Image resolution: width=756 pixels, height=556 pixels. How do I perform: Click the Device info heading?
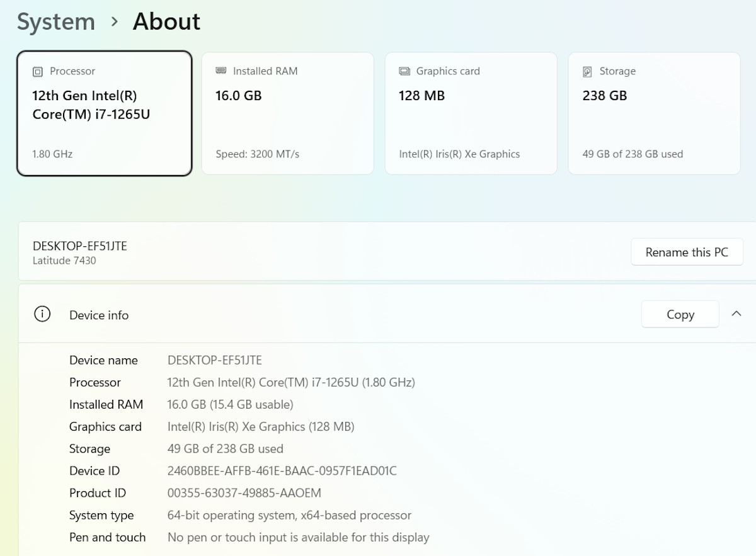pos(99,315)
